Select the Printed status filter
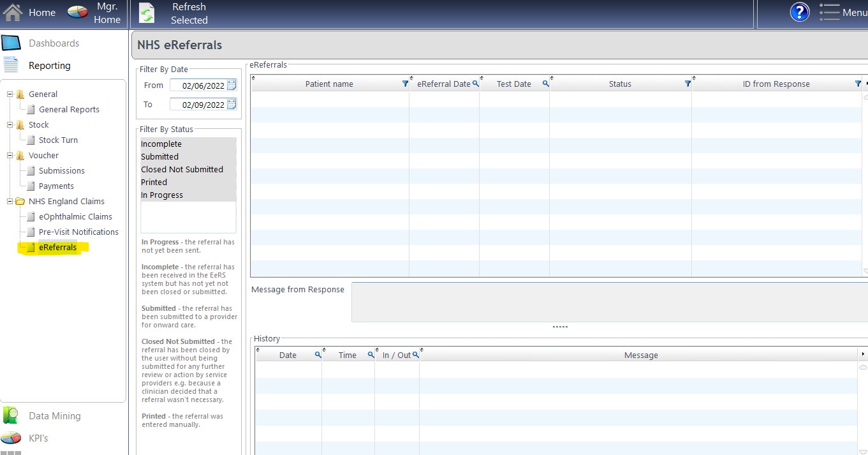The image size is (868, 455). 188,183
